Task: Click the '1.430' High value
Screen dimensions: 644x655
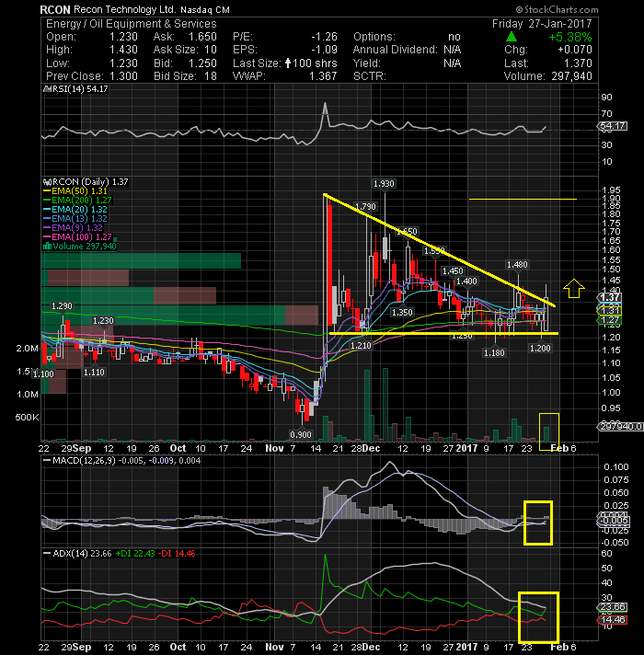Action: [123, 50]
